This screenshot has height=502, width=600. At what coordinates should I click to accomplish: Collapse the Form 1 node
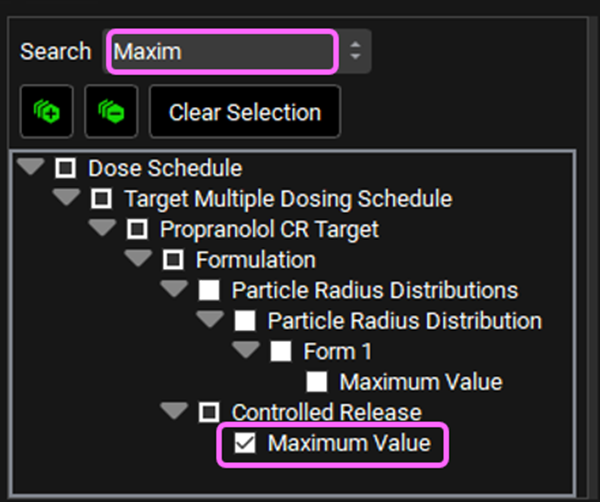click(x=247, y=350)
